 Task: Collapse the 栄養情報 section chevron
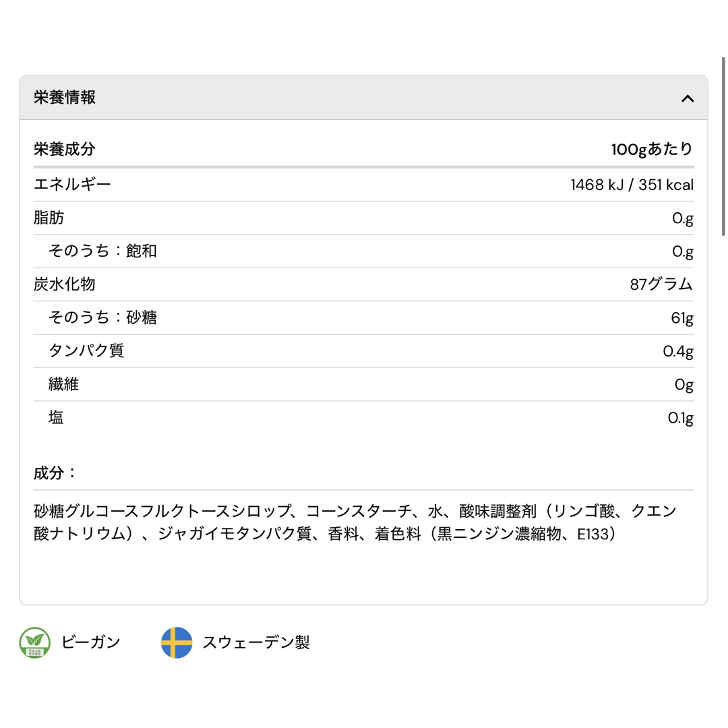(687, 98)
